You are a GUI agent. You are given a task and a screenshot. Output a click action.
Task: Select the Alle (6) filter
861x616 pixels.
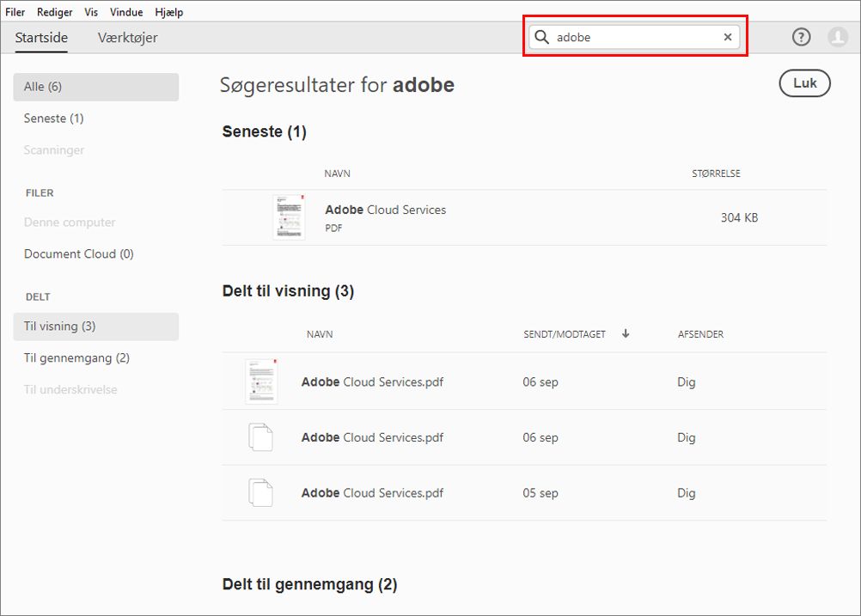(x=95, y=87)
